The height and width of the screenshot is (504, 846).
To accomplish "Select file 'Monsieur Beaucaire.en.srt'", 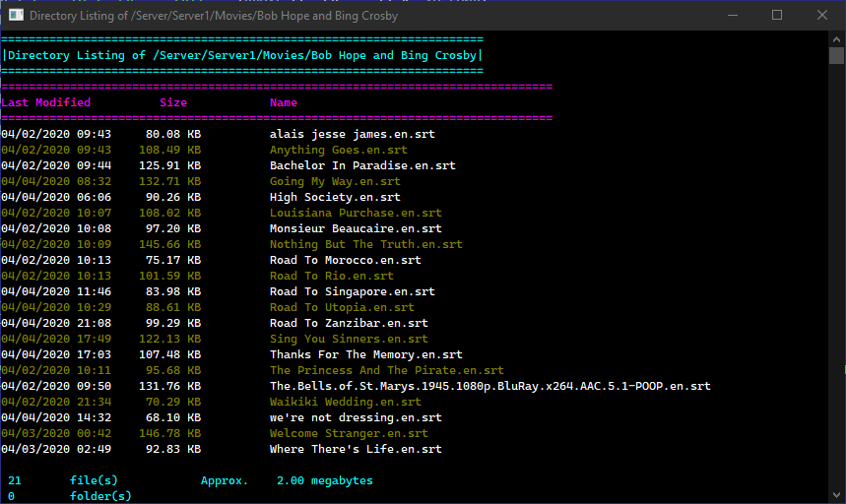I will coord(356,228).
